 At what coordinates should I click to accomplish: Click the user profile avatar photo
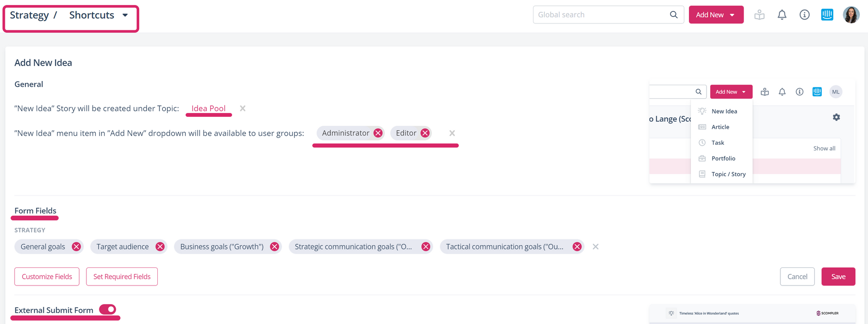(x=851, y=15)
